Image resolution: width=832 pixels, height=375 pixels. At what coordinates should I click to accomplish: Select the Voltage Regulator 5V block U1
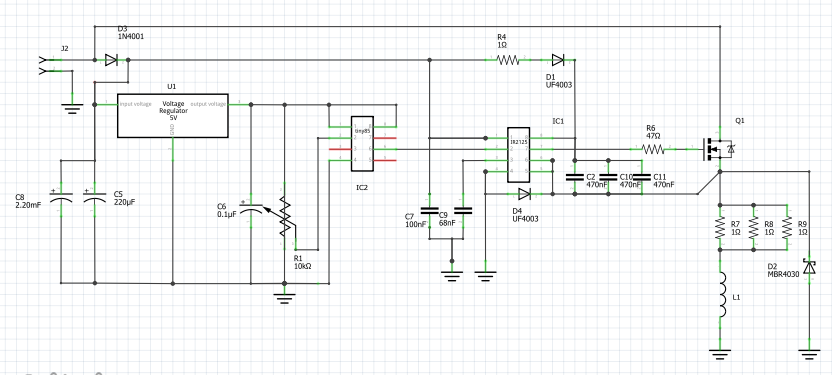172,116
